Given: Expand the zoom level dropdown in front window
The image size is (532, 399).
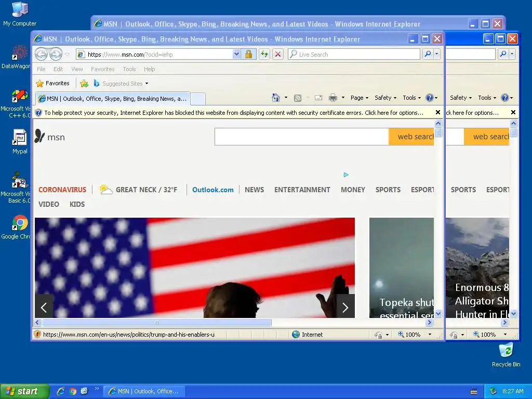Looking at the screenshot, I should [x=430, y=335].
